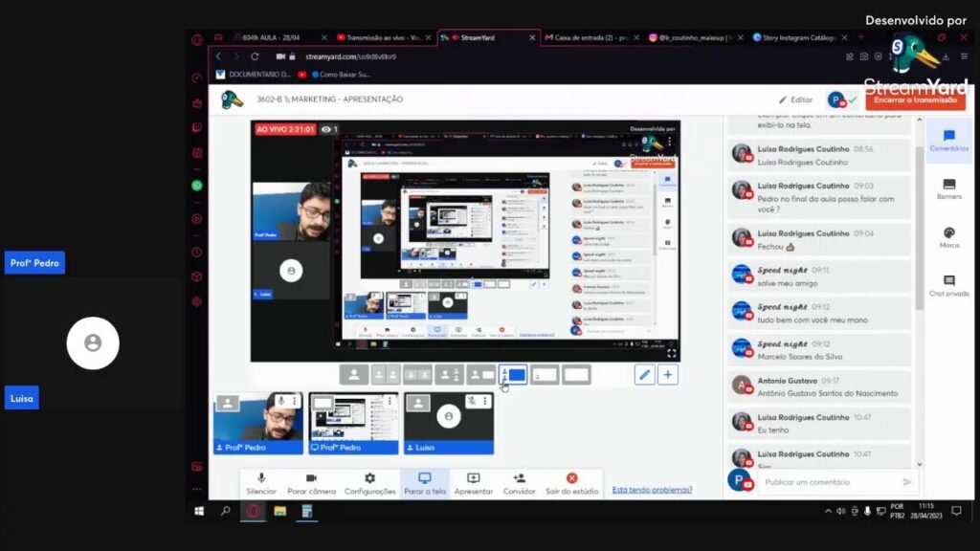Click Sair do estúdio red icon
This screenshot has width=980, height=551.
coord(571,478)
